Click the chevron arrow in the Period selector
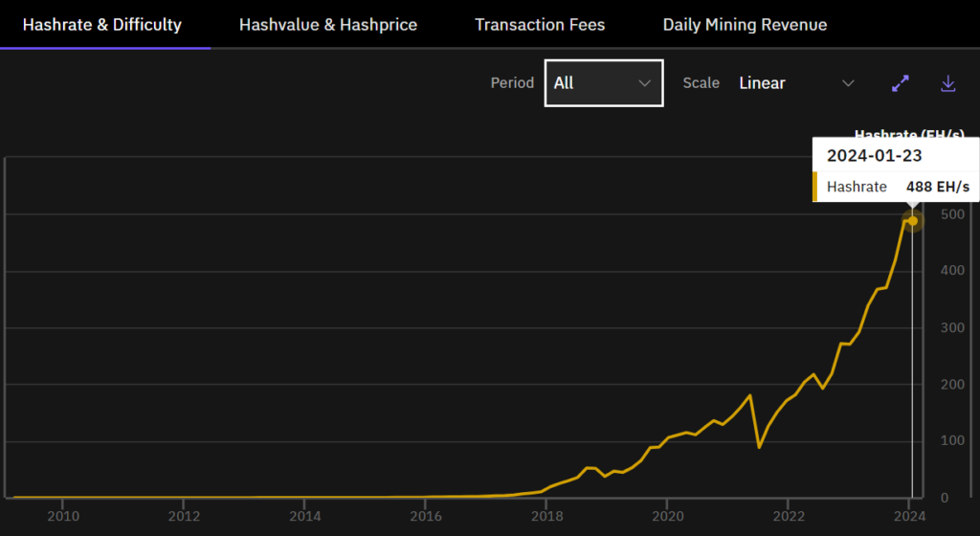Image resolution: width=980 pixels, height=536 pixels. coord(644,83)
